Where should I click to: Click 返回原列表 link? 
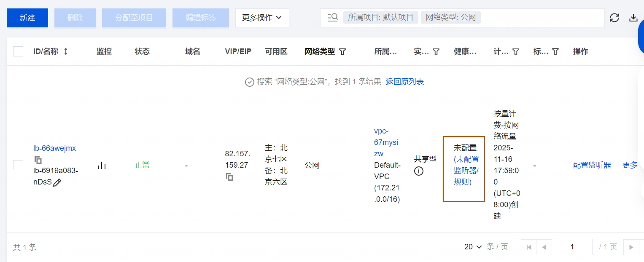coord(405,82)
